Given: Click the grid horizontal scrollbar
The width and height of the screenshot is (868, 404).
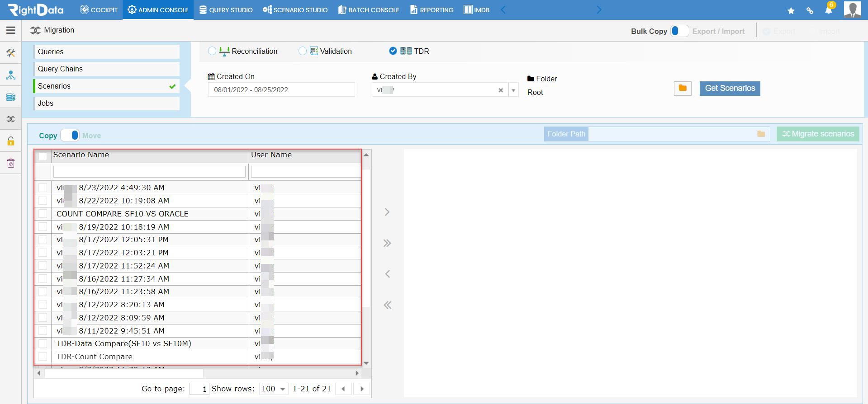Looking at the screenshot, I should point(124,373).
